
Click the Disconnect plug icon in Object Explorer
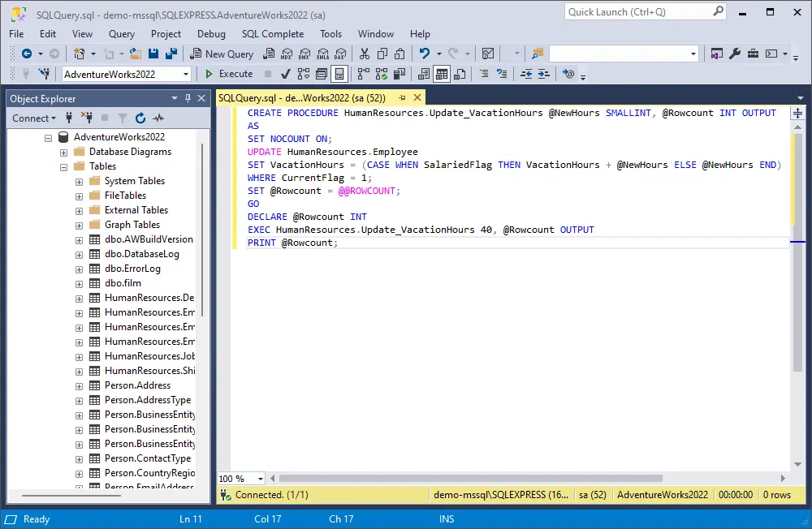(x=88, y=118)
